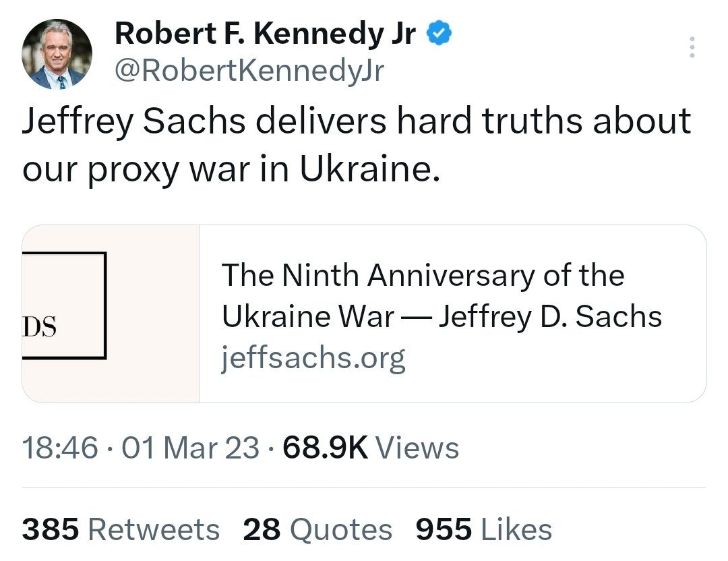728x561 pixels.
Task: Click the blue verified badge icon
Action: 439,33
